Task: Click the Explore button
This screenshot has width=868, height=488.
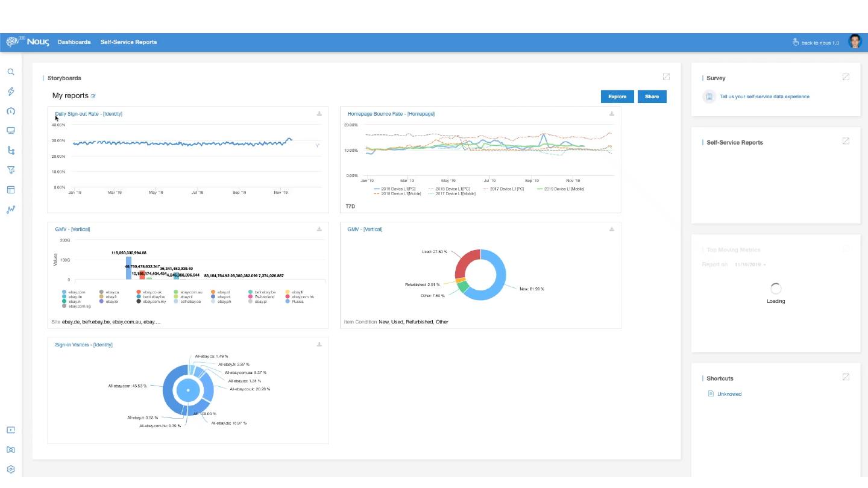Action: (x=617, y=96)
